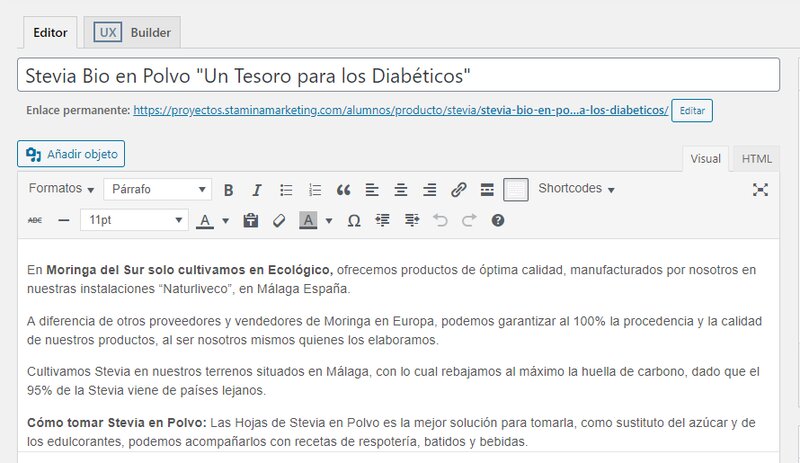Apply the text color
This screenshot has height=463, width=800.
click(x=205, y=221)
